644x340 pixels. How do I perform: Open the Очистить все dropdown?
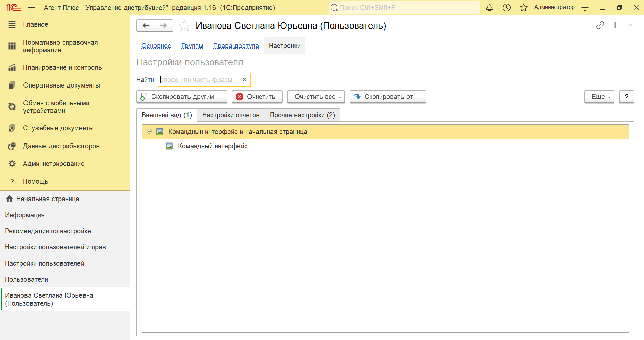(x=316, y=97)
